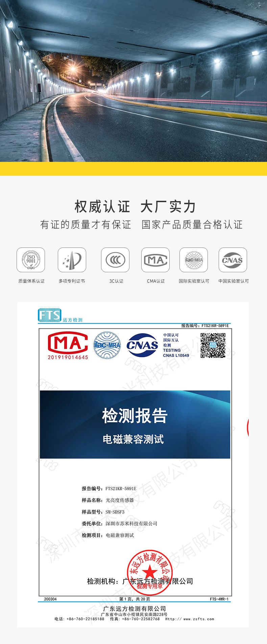Click the 质量体系认证 label

(x=31, y=281)
